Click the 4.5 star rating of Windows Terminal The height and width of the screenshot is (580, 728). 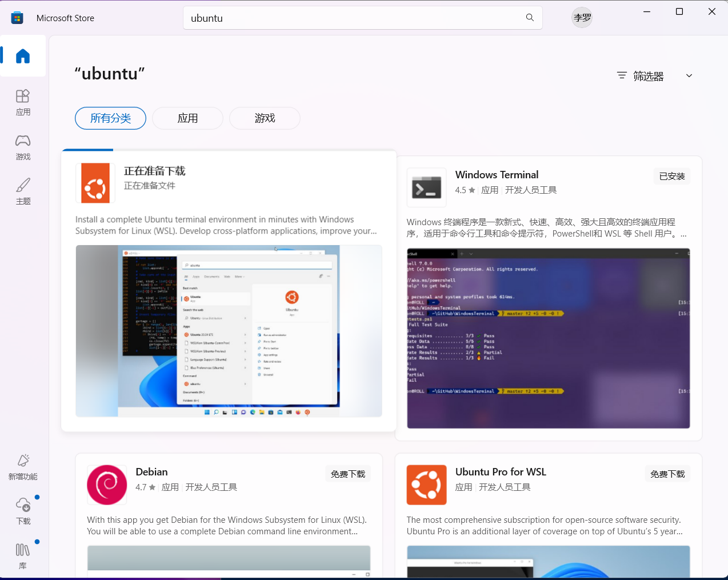pyautogui.click(x=465, y=190)
